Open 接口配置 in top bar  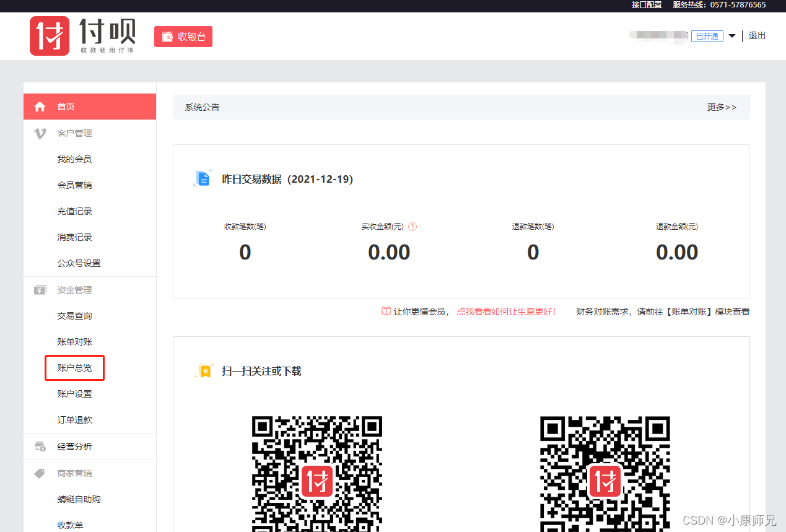click(647, 5)
